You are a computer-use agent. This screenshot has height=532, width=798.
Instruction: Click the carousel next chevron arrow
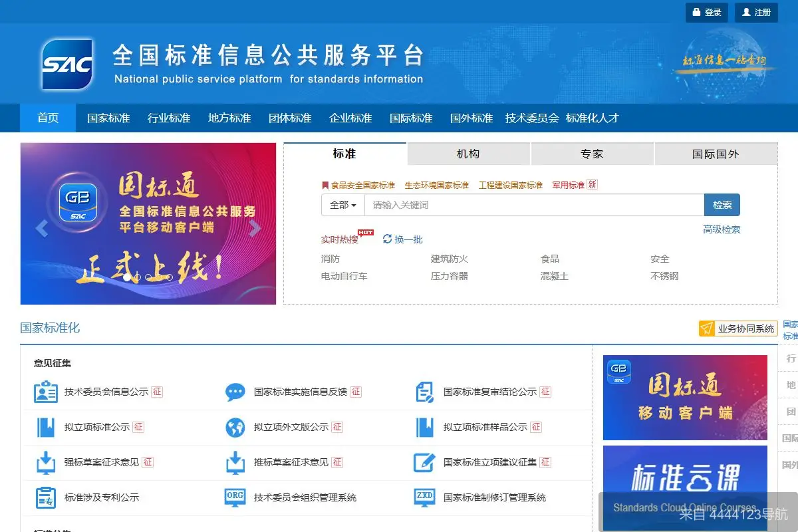255,228
